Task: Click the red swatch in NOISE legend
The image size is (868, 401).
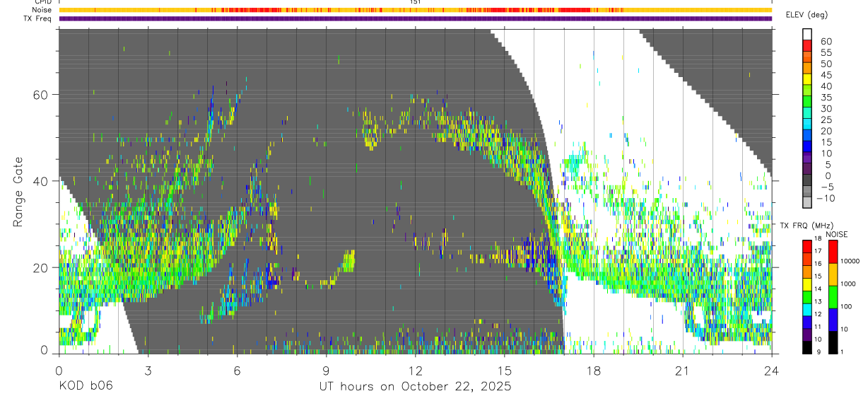Action: 833,251
